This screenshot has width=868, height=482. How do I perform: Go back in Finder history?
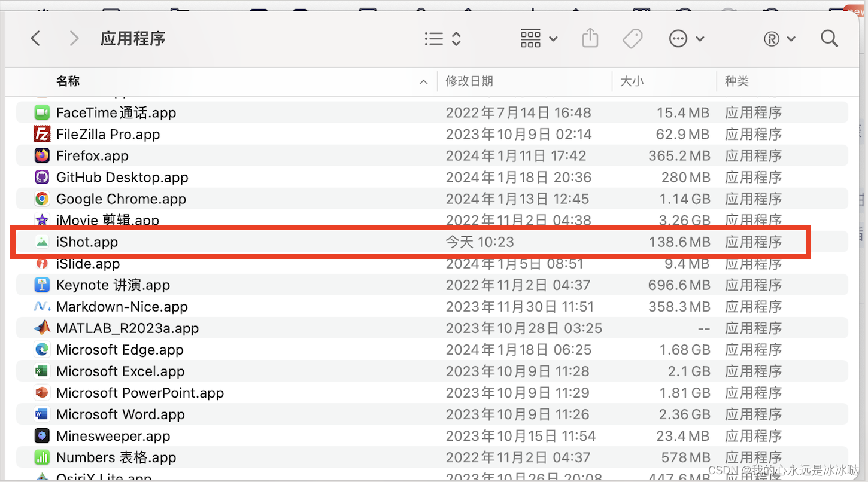tap(35, 39)
